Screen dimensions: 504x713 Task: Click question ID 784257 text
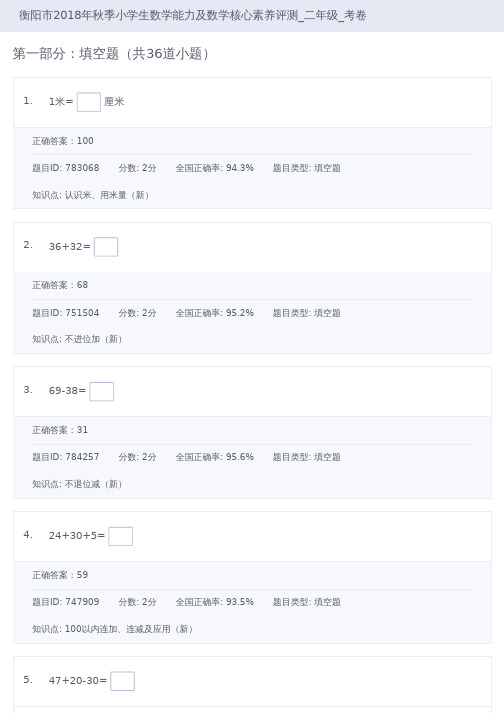(66, 457)
